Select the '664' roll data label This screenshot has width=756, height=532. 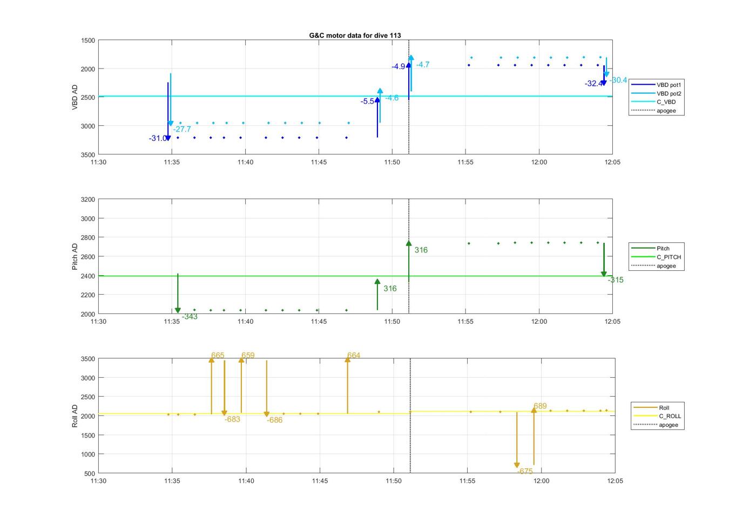(354, 356)
